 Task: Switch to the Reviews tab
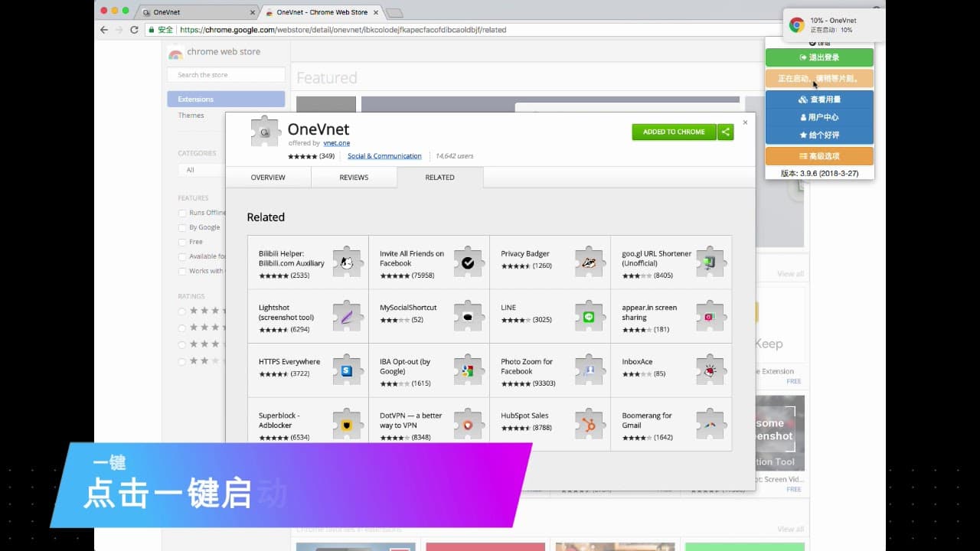[x=354, y=178]
